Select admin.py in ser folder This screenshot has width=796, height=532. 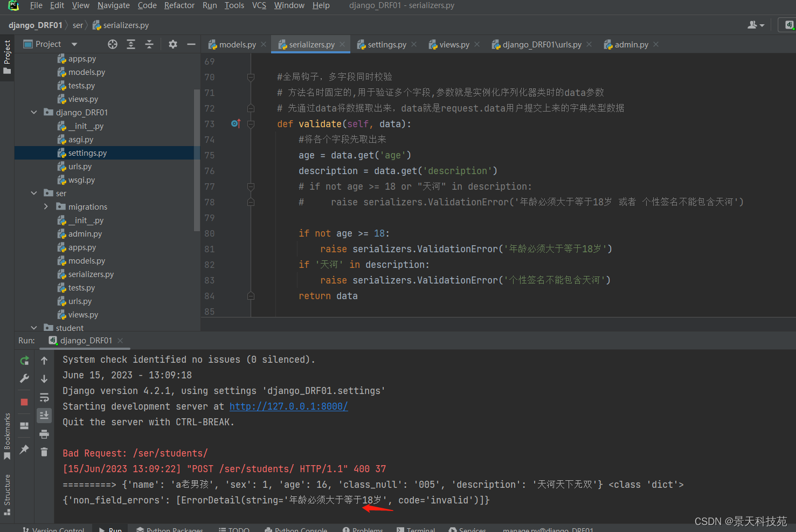point(85,234)
